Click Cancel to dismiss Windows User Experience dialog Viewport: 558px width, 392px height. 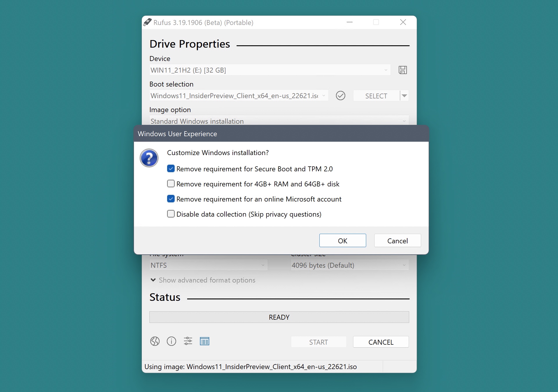pyautogui.click(x=398, y=240)
